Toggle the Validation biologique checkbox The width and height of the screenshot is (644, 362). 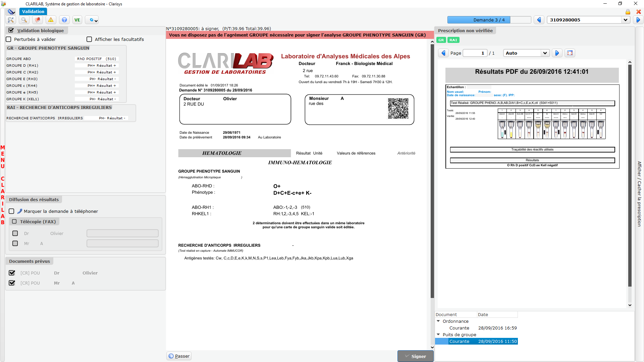click(11, 31)
